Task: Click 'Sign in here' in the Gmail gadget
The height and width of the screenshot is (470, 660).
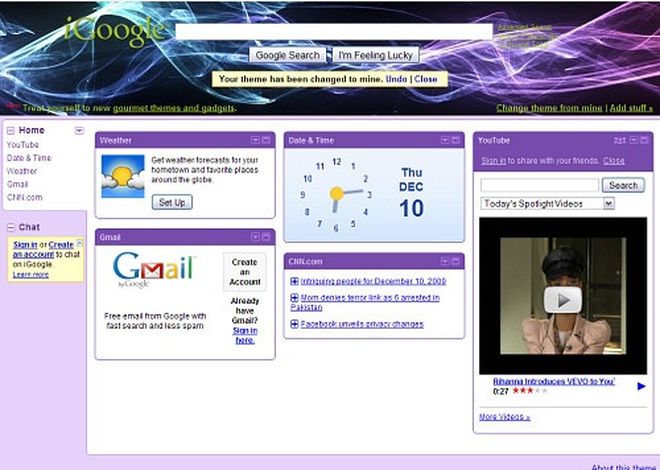Action: pos(245,335)
